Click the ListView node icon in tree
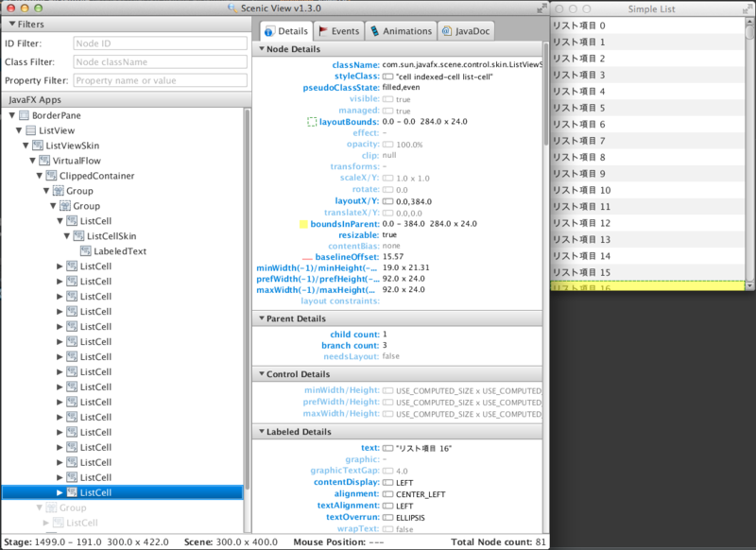This screenshot has height=550, width=756. pyautogui.click(x=31, y=130)
